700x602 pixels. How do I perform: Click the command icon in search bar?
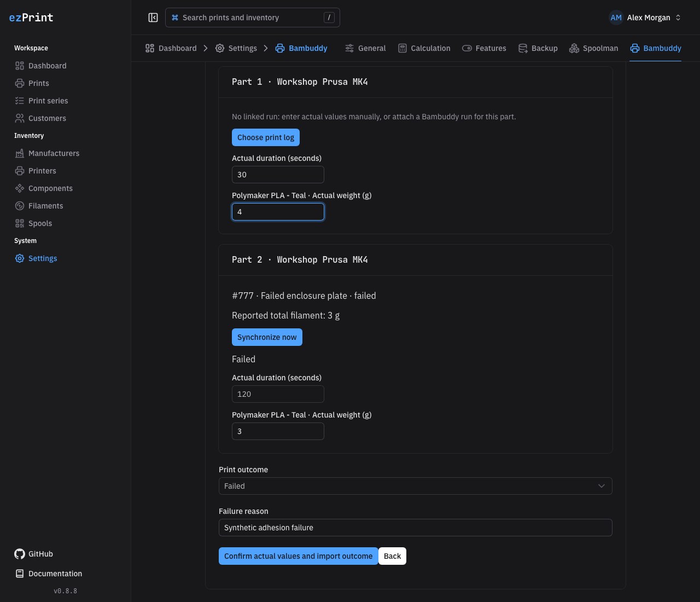pyautogui.click(x=175, y=18)
